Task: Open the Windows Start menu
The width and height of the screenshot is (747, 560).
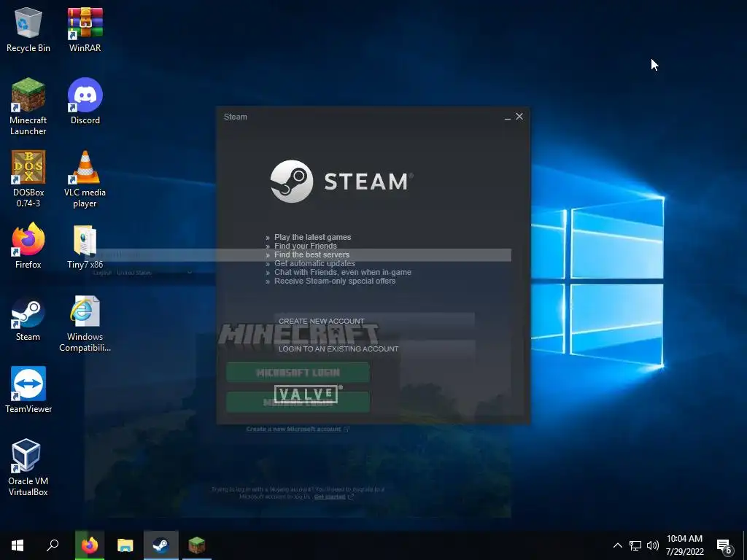Action: [18, 545]
